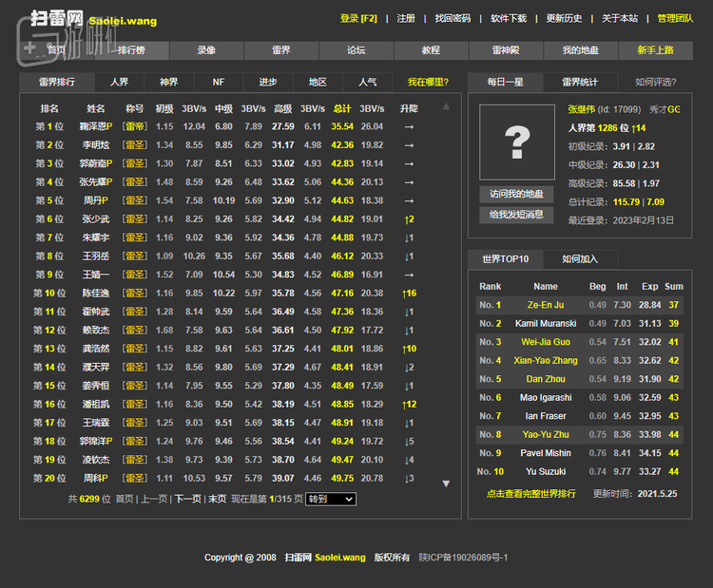Click the 登录 [F2] link

point(358,19)
